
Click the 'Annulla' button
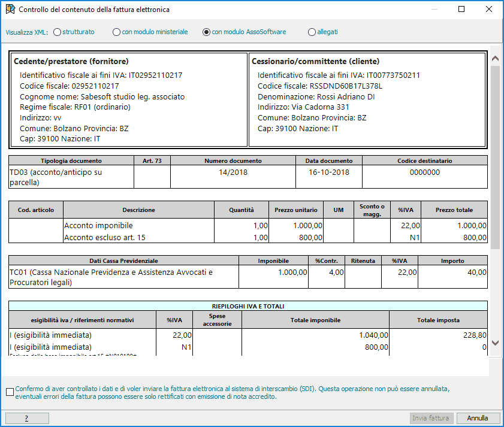coord(477,418)
